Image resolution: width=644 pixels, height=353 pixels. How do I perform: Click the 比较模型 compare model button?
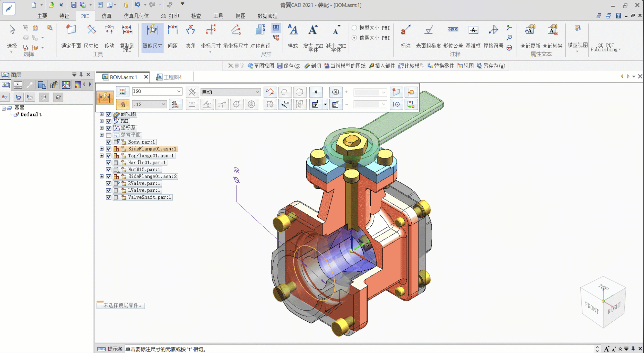pos(411,66)
